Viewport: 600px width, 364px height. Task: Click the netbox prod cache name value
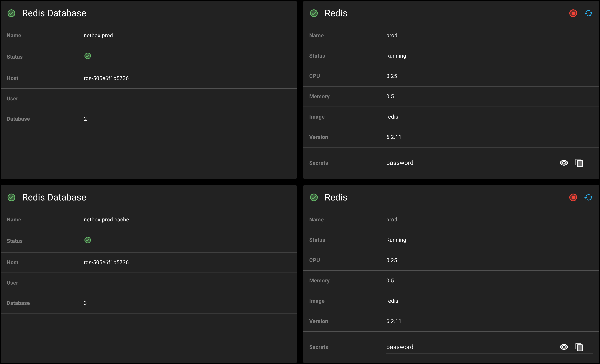(106, 220)
